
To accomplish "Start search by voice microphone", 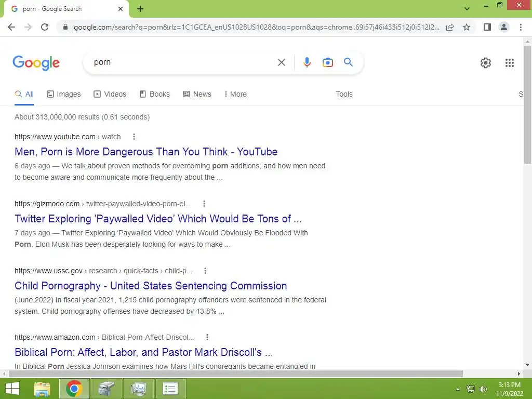I will 307,62.
